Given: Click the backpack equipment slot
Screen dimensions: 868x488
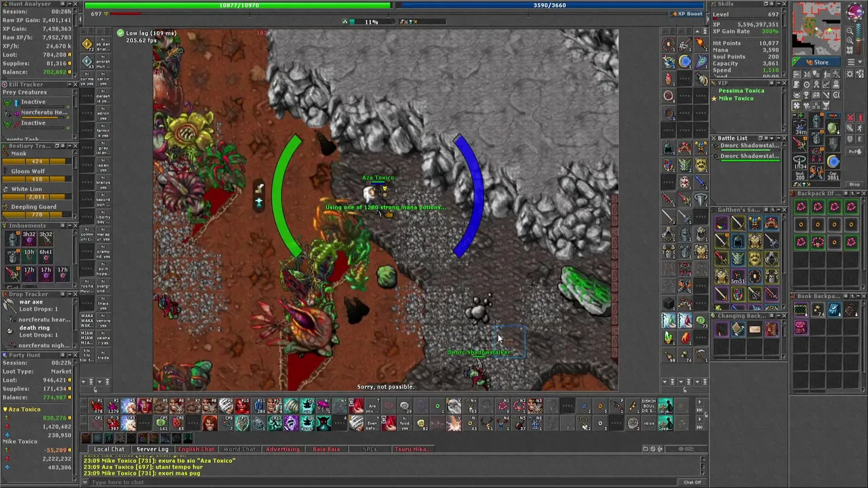Looking at the screenshot, I should pos(833,127).
